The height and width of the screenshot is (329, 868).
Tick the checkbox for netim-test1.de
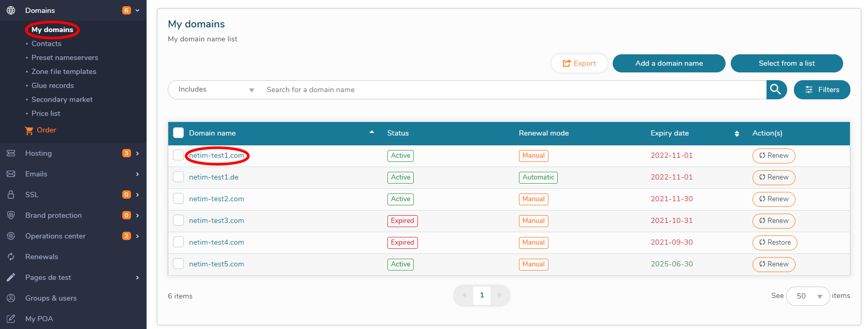179,177
